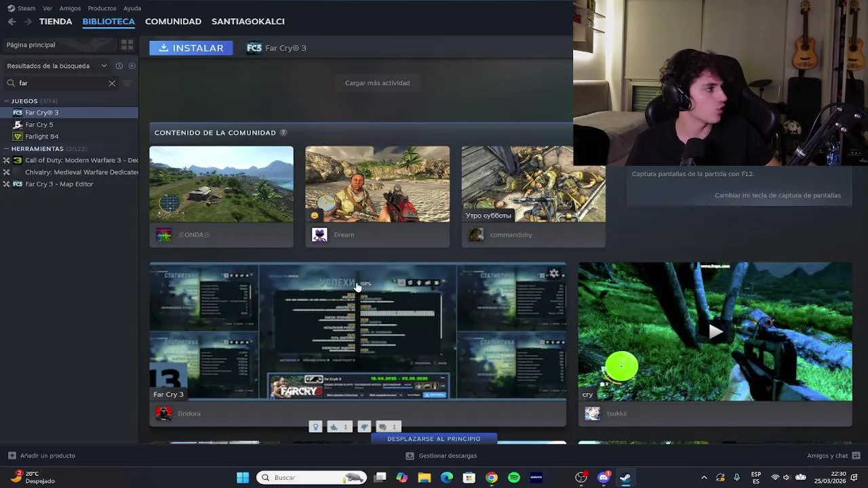This screenshot has width=868, height=488.
Task: Open File Explorer from taskbar
Action: [x=425, y=478]
